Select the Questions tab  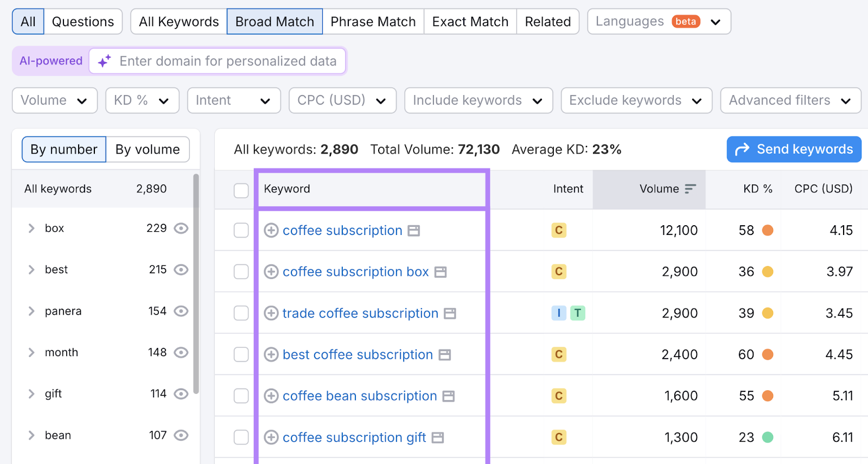[83, 22]
